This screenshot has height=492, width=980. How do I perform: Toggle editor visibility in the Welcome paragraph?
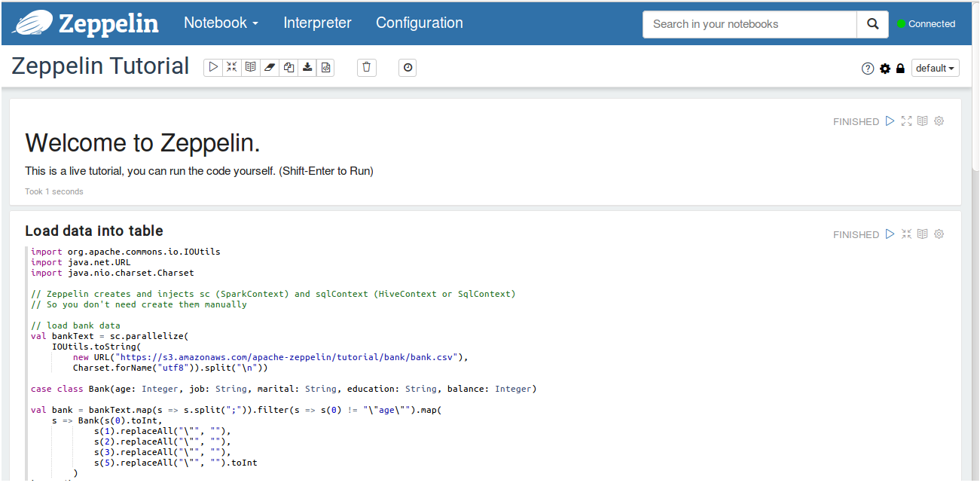(906, 121)
